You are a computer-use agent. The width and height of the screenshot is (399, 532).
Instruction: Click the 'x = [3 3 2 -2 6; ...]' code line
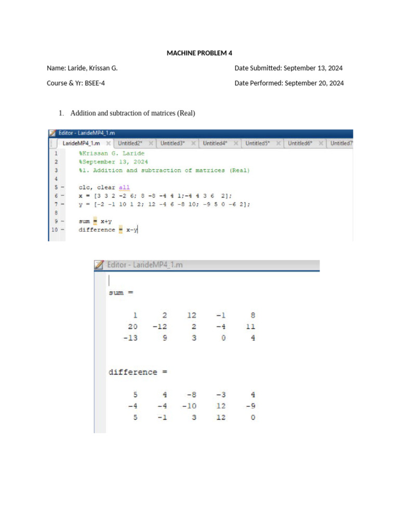[155, 196]
